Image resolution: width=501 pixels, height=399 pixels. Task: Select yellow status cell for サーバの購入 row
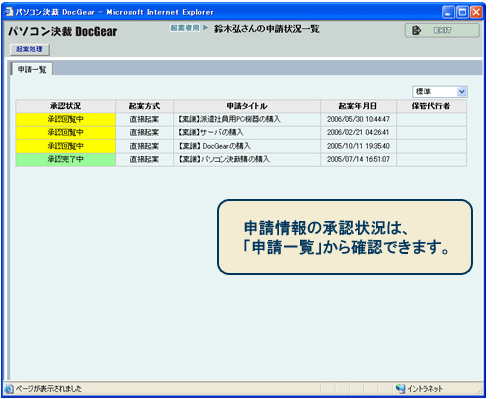[66, 133]
